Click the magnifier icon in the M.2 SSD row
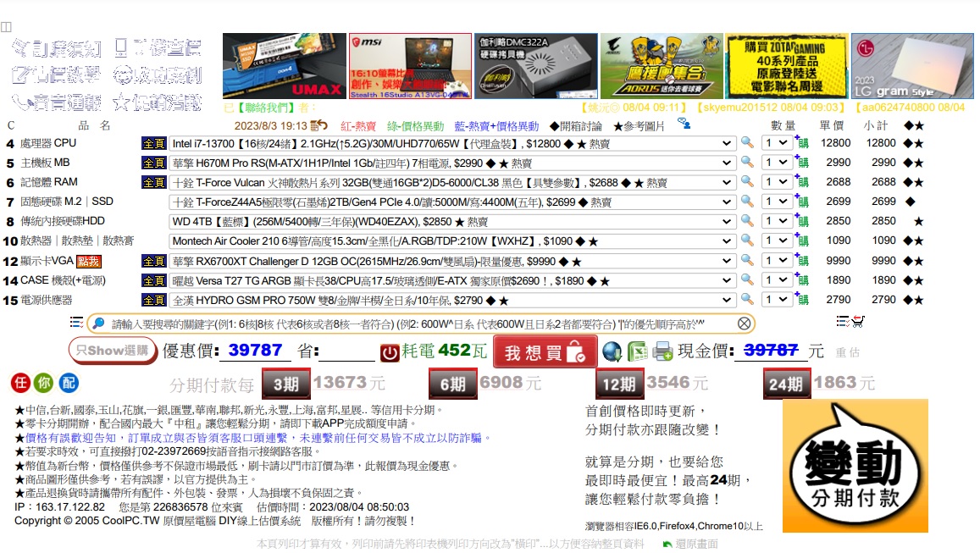This screenshot has width=980, height=553. click(747, 202)
